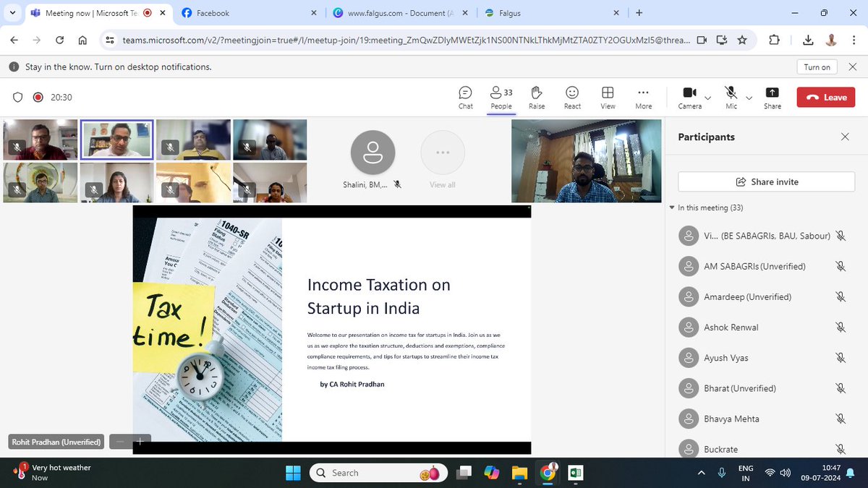Open a new browser tab
Image resolution: width=868 pixels, height=488 pixels.
click(639, 12)
